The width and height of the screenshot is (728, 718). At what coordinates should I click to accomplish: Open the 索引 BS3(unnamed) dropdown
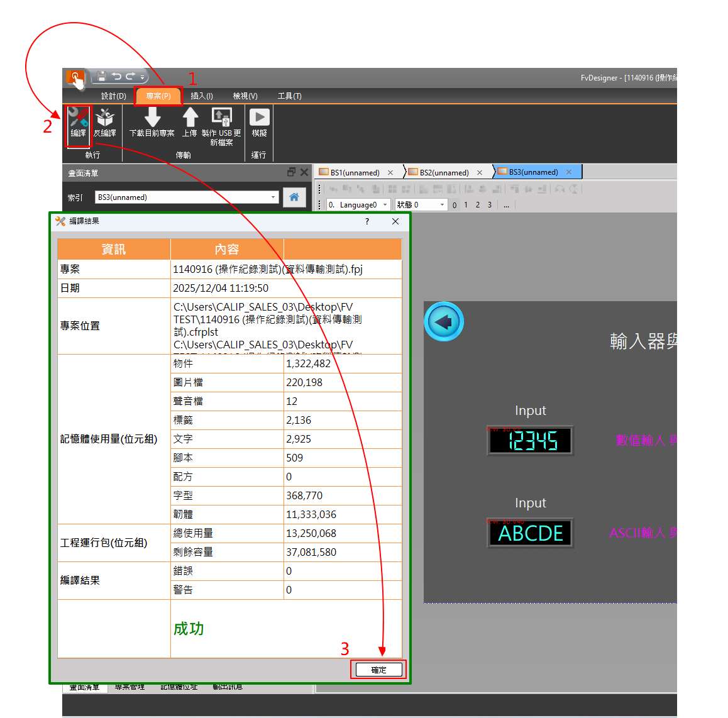273,197
